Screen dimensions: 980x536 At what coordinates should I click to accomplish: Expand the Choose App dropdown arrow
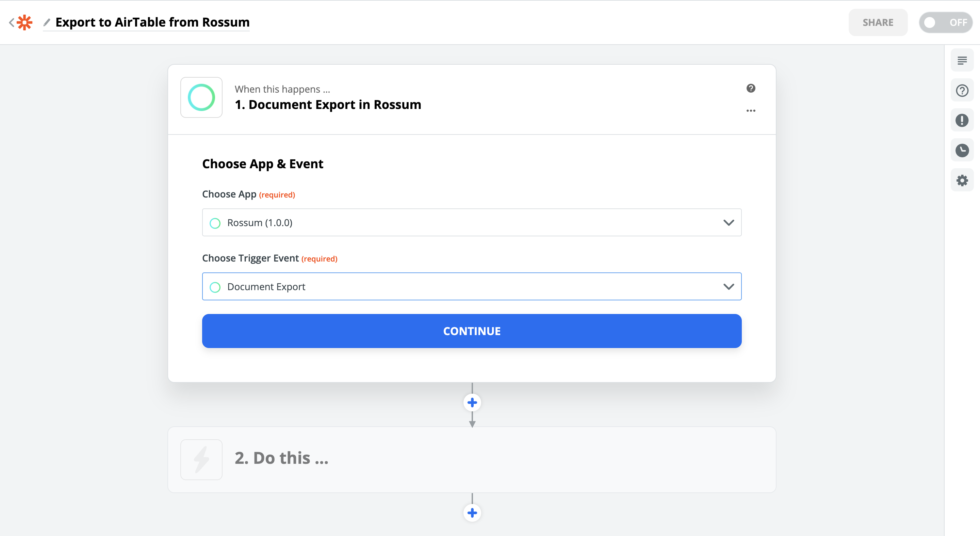tap(728, 223)
